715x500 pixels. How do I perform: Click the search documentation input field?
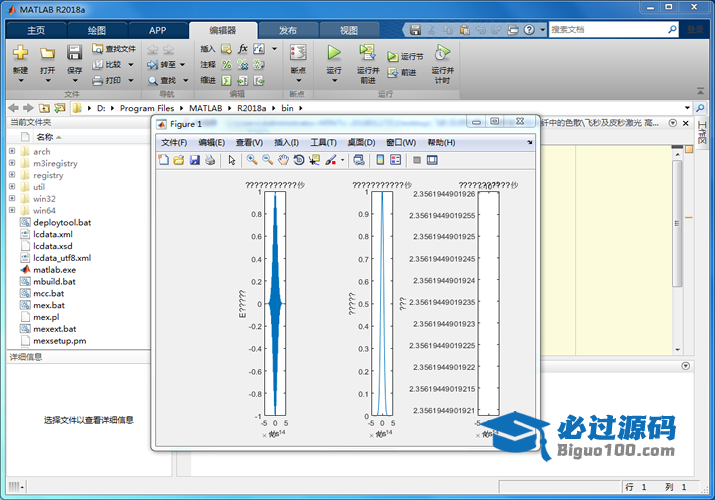point(608,30)
